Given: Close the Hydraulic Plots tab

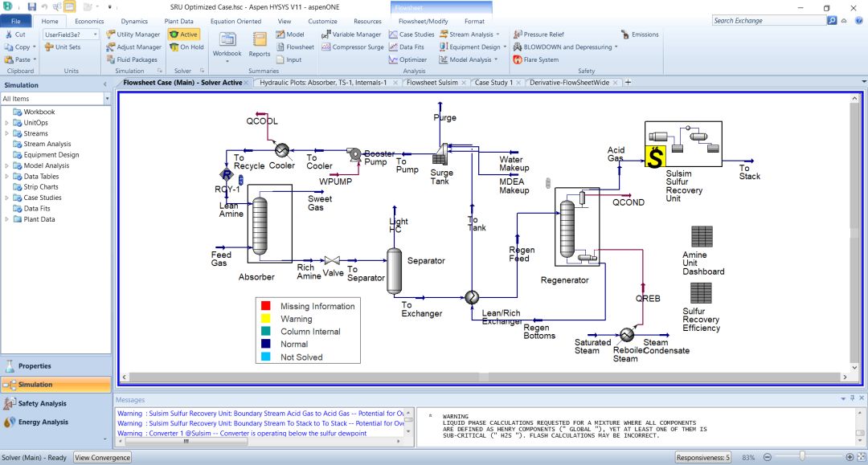Looking at the screenshot, I should tap(395, 83).
